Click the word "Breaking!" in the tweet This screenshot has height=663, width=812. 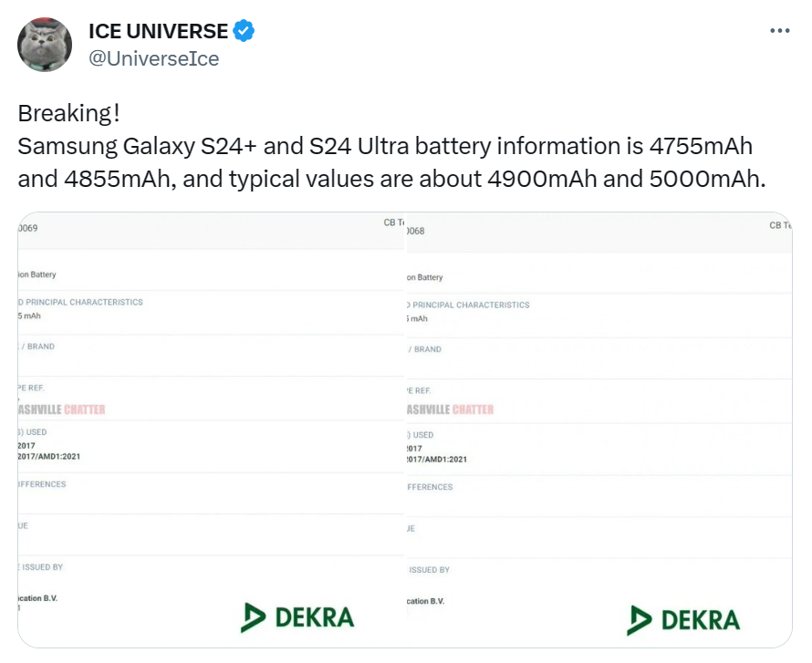[68, 114]
